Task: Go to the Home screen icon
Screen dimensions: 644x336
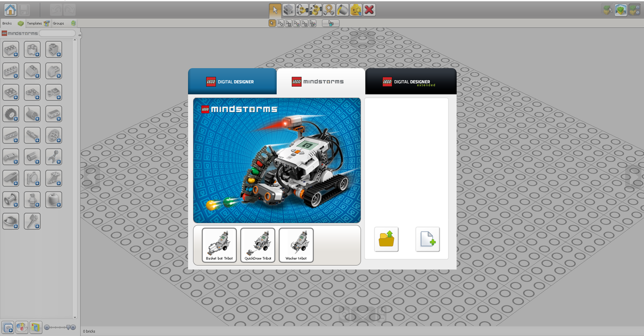Action: tap(10, 9)
